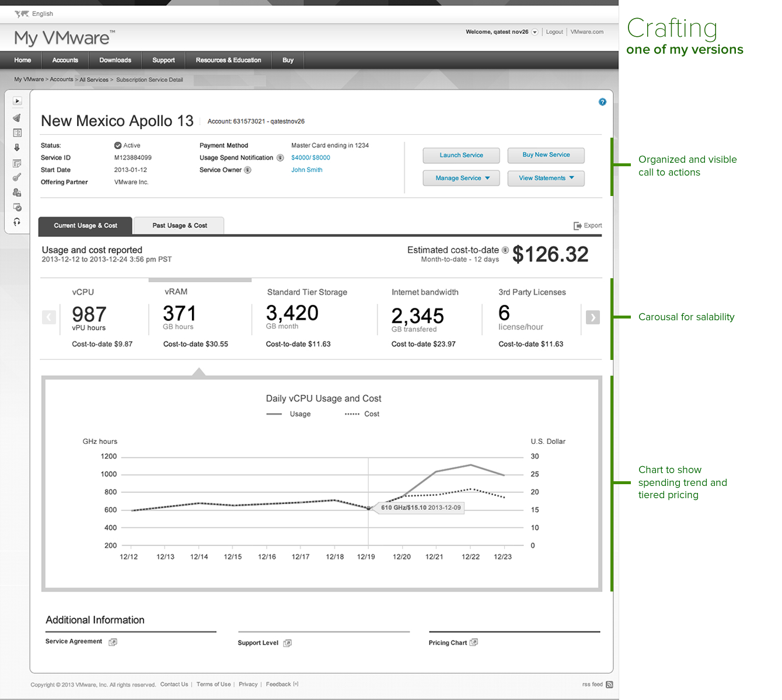Click the download arrow sidebar icon
The height and width of the screenshot is (700, 782).
(17, 148)
